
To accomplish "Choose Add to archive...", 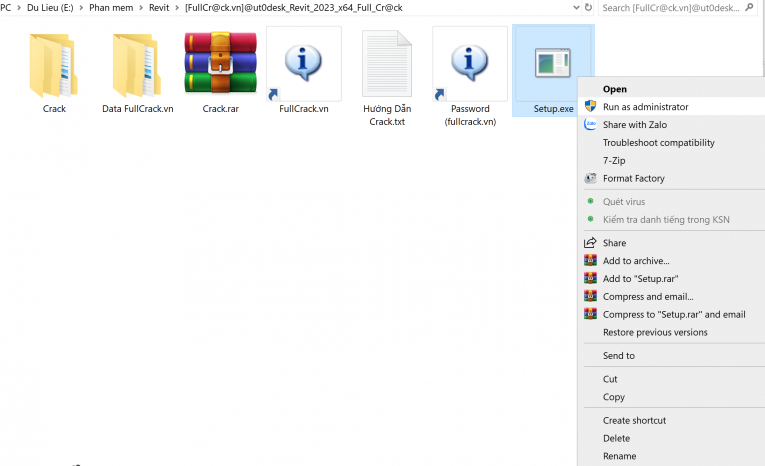I will pyautogui.click(x=671, y=261).
